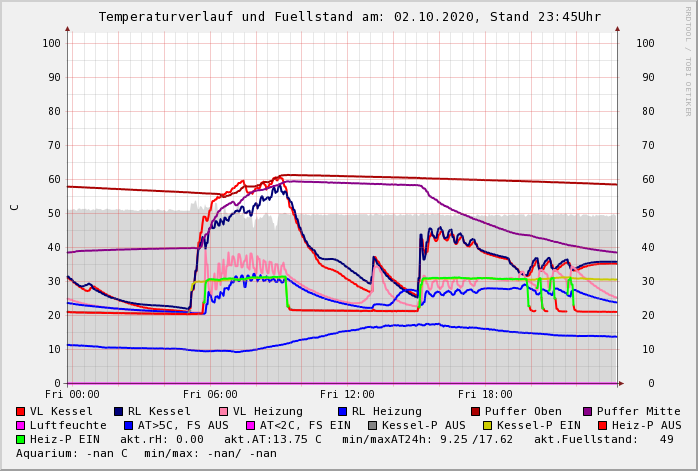The height and width of the screenshot is (471, 698).
Task: Click the red VL Kessel legend swatch
Action: pyautogui.click(x=21, y=411)
